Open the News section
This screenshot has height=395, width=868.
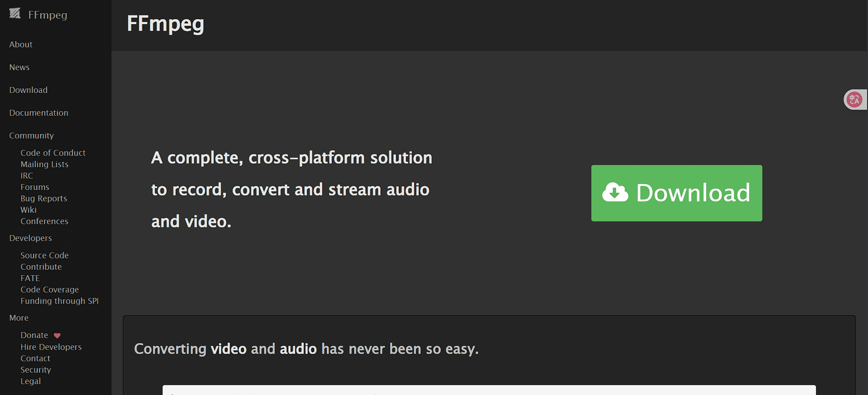coord(19,67)
